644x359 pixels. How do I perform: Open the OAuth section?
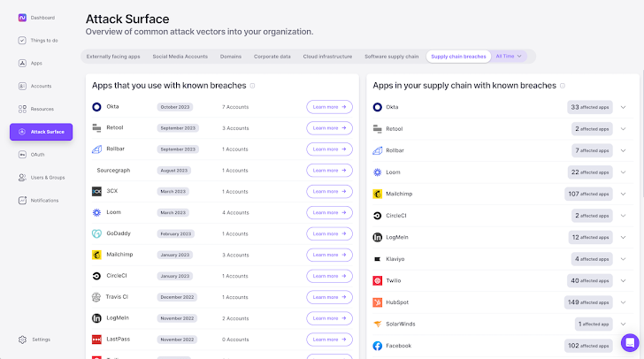(36, 154)
